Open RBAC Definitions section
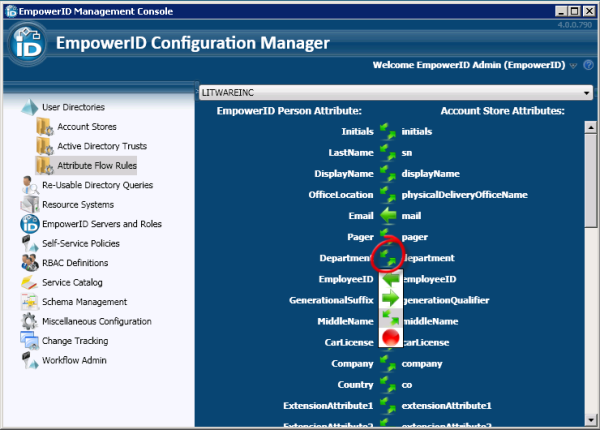This screenshot has width=600, height=430. click(x=75, y=263)
